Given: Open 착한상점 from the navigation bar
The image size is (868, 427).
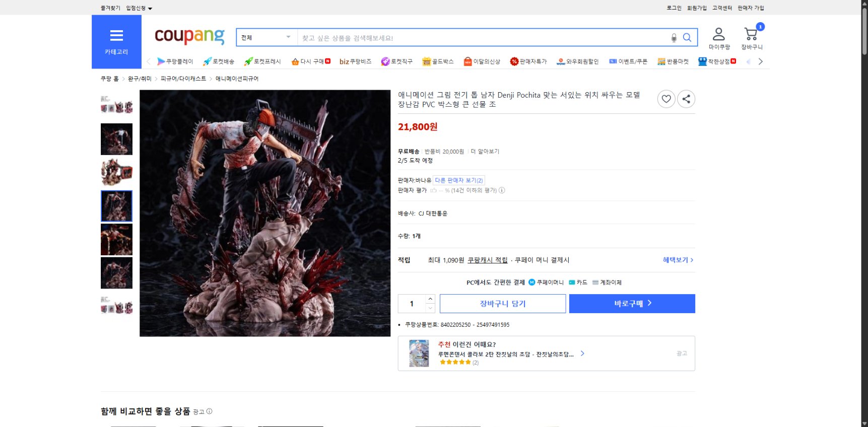Looking at the screenshot, I should point(717,61).
